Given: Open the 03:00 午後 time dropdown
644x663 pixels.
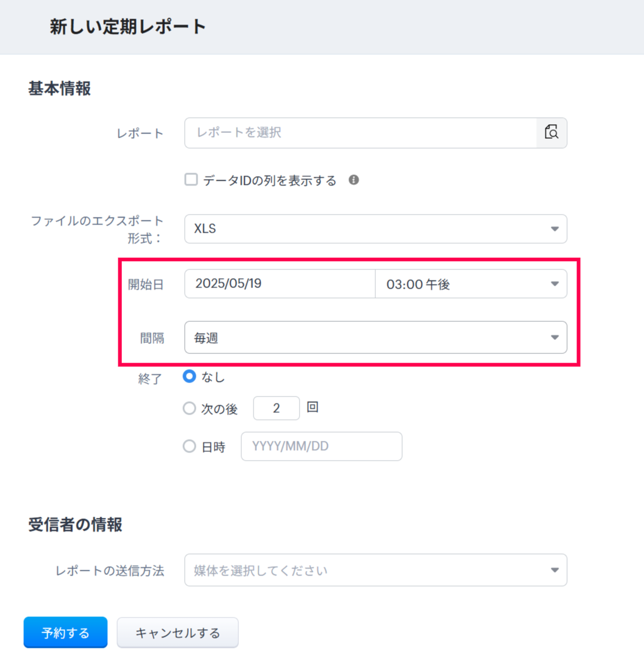Looking at the screenshot, I should (471, 284).
